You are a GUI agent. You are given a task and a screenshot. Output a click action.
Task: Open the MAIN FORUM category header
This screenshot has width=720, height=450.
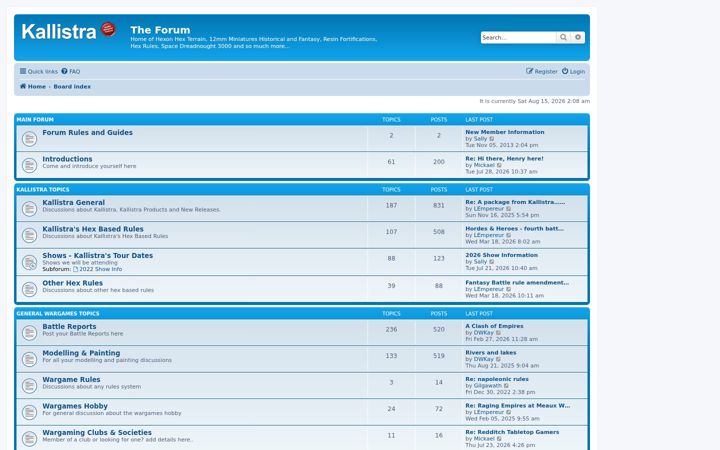tap(35, 119)
